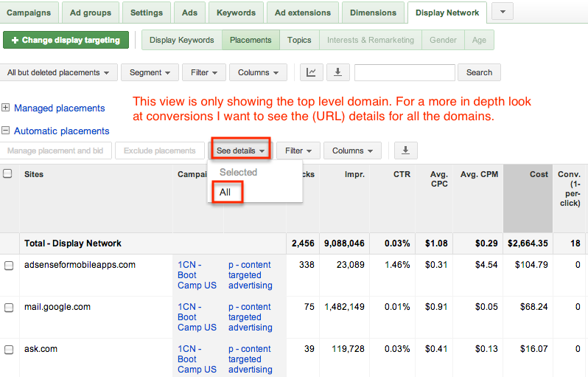
Task: Open the Settings tab
Action: (146, 13)
